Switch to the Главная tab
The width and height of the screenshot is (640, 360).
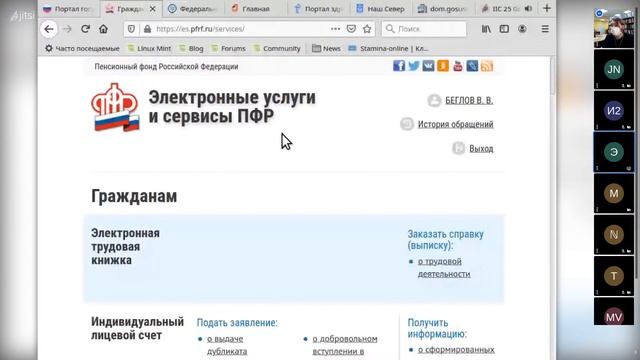tap(255, 9)
